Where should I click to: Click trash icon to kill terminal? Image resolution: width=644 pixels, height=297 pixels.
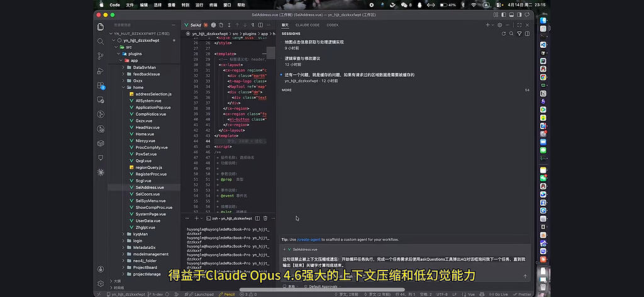tap(265, 218)
